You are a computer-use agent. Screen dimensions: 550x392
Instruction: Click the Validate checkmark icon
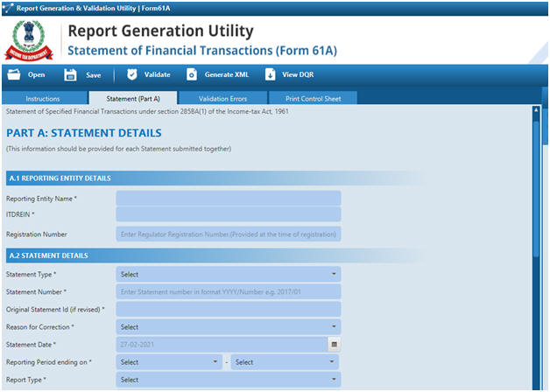click(x=131, y=74)
